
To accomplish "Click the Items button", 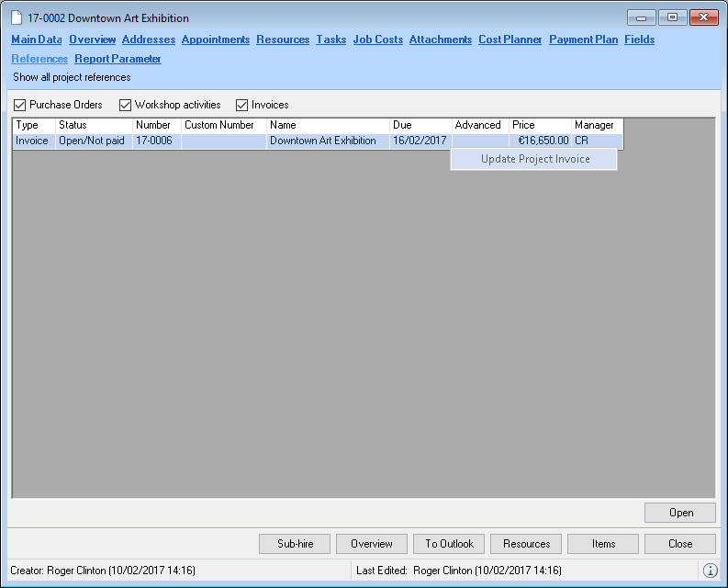I will [603, 544].
